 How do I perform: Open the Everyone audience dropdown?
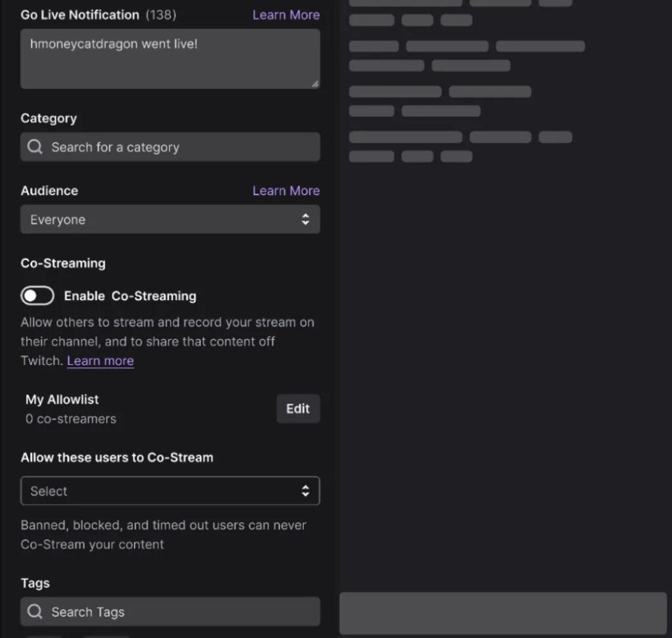click(x=170, y=219)
